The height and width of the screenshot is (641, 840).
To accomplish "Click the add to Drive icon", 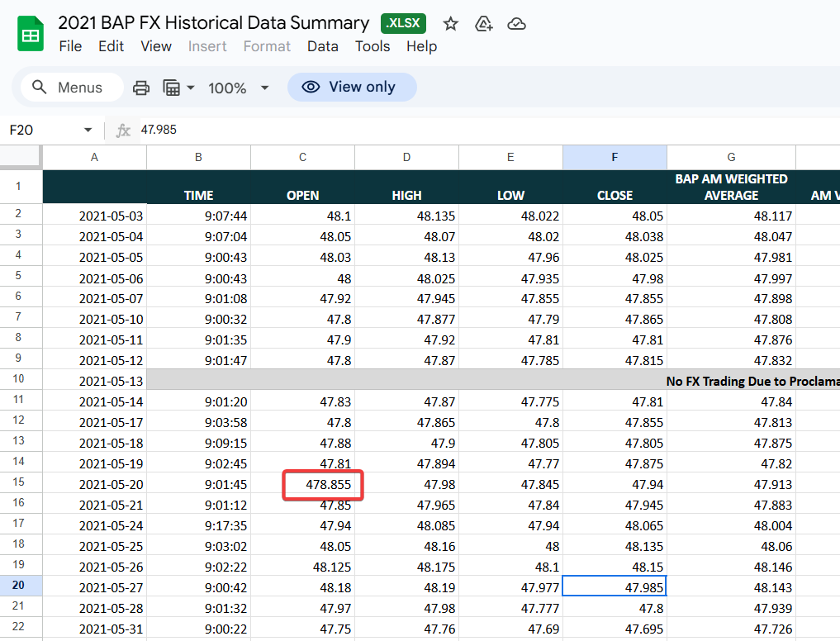I will pos(483,24).
